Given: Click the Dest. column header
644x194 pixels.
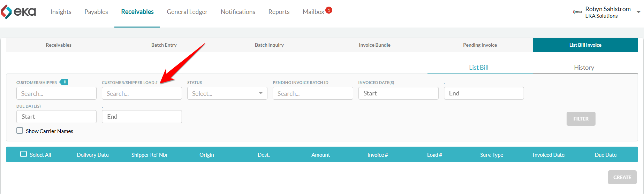Looking at the screenshot, I should pos(264,155).
